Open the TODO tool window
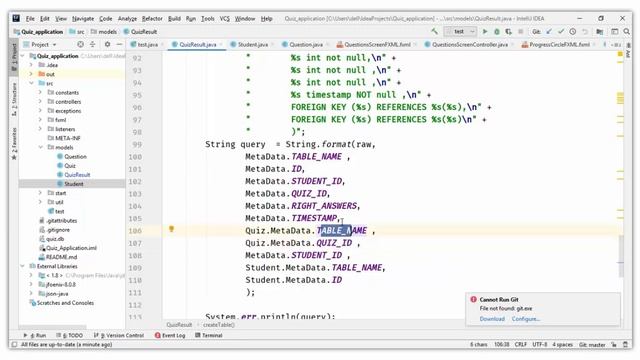Image resolution: width=640 pixels, height=360 pixels. [x=70, y=335]
